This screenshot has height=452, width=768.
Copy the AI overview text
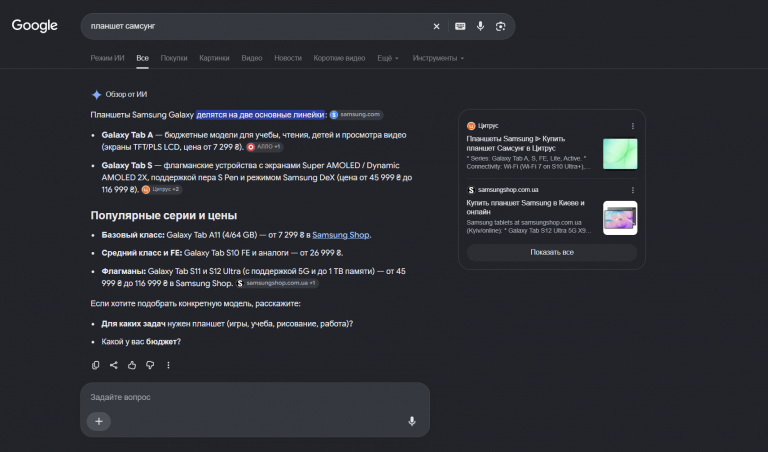click(96, 365)
